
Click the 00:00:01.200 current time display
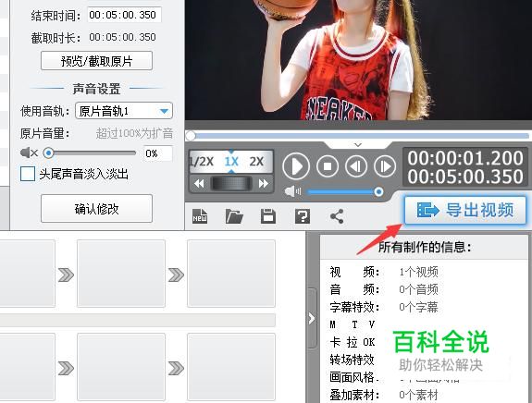[465, 158]
